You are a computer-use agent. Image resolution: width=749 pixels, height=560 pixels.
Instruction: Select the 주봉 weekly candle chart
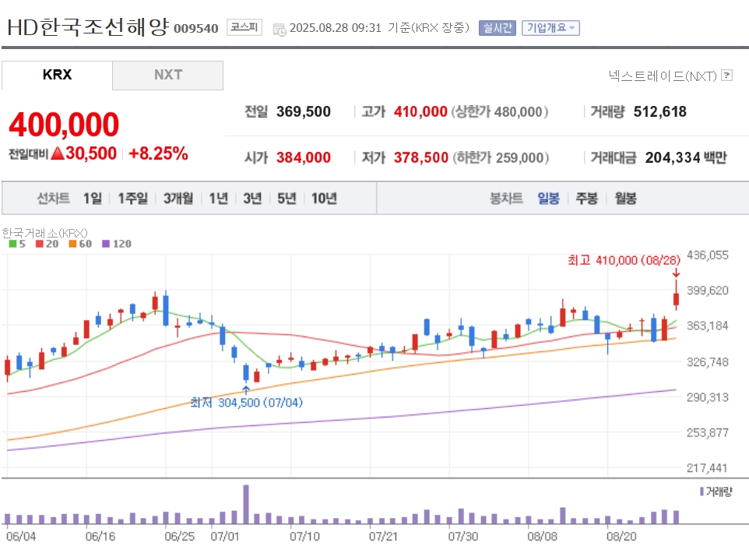tap(586, 198)
